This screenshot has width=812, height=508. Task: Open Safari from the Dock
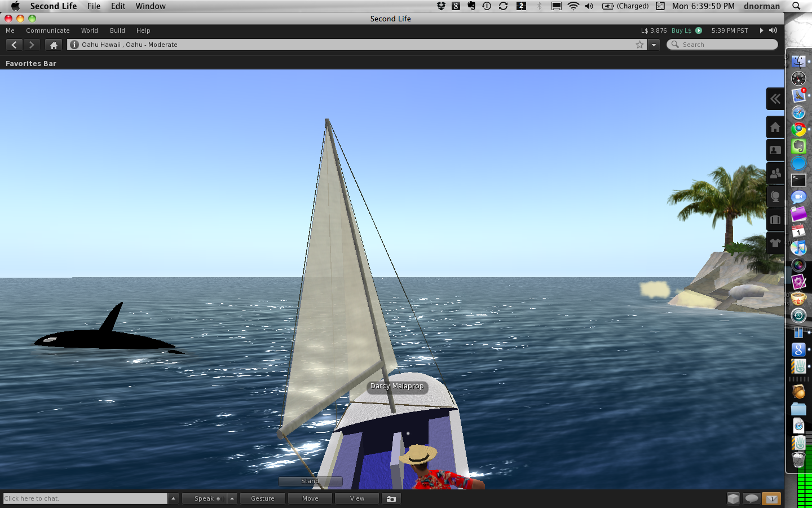click(798, 113)
